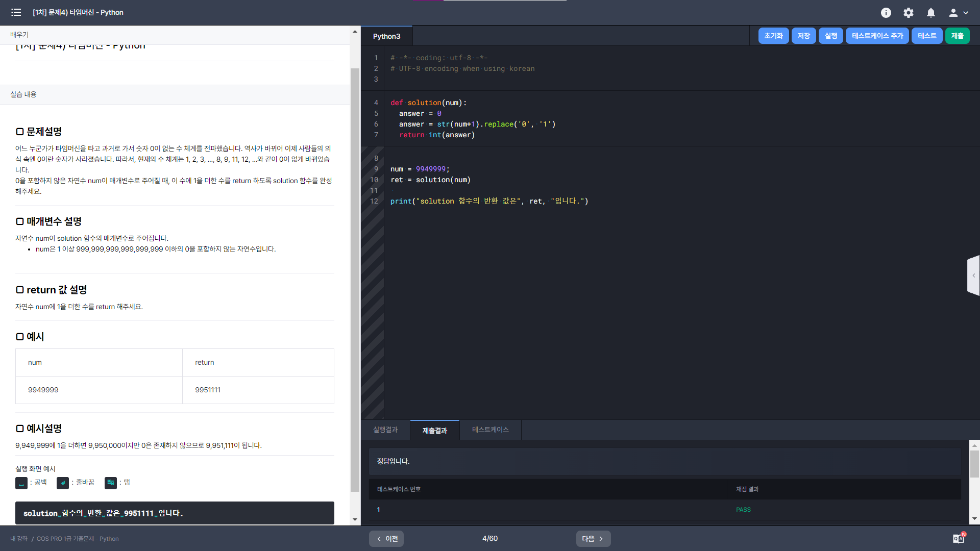Image resolution: width=980 pixels, height=551 pixels.
Task: Open notifications bell icon
Action: (x=931, y=13)
